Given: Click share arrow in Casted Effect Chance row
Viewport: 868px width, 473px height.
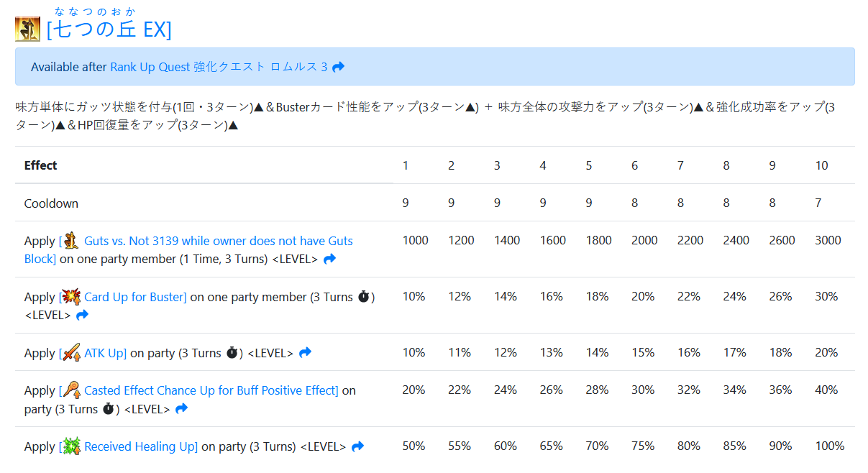Looking at the screenshot, I should click(181, 408).
